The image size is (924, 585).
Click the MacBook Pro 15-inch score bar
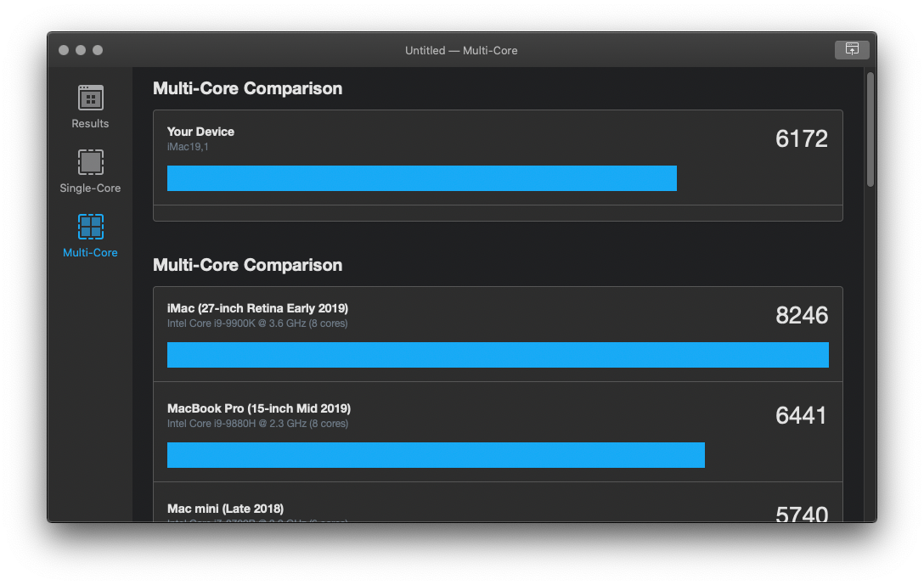pyautogui.click(x=436, y=455)
